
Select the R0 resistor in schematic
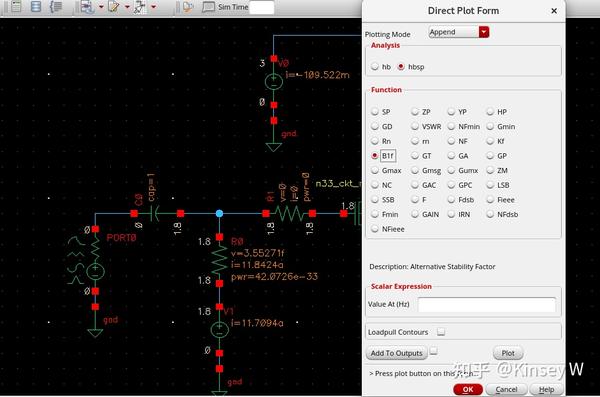click(219, 259)
